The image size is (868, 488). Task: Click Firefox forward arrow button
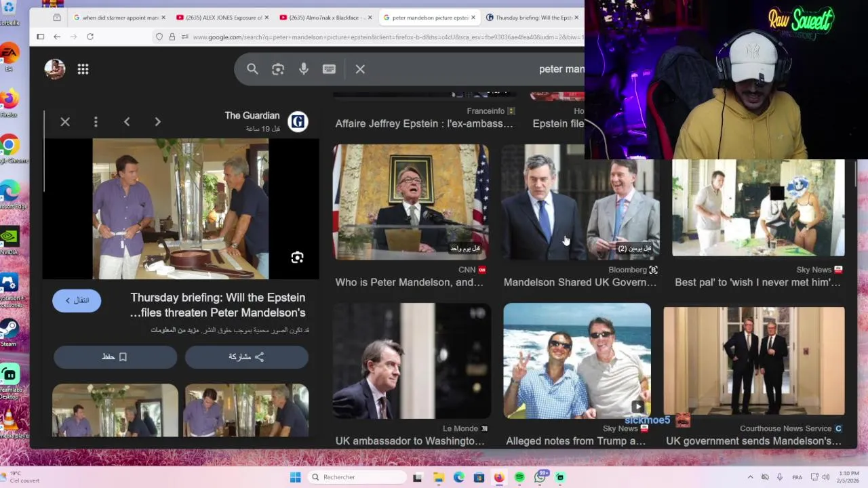(73, 37)
